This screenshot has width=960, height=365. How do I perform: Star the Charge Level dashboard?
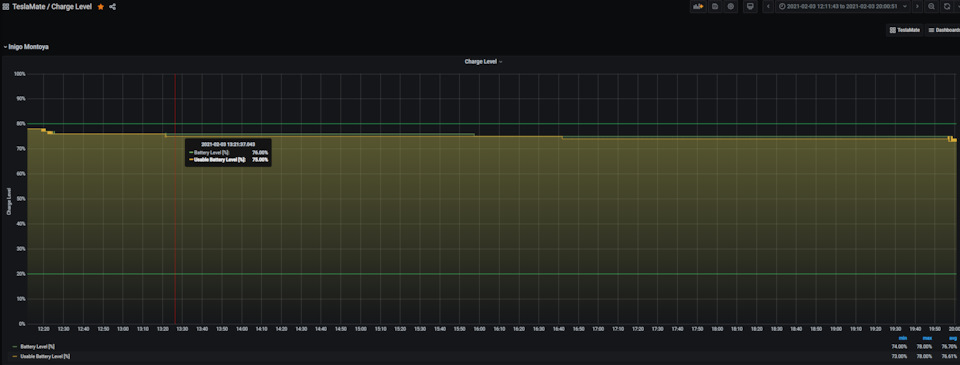pos(100,7)
